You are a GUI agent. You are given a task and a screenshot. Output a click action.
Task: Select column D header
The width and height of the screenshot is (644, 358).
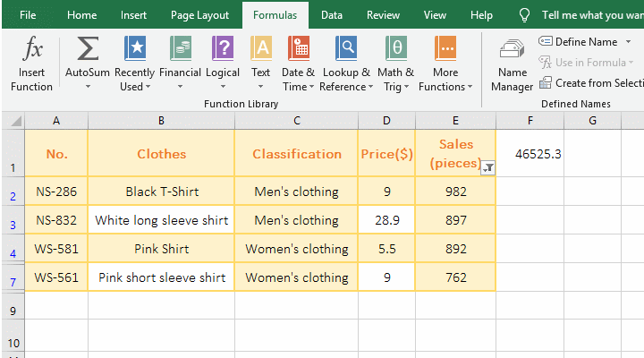386,121
